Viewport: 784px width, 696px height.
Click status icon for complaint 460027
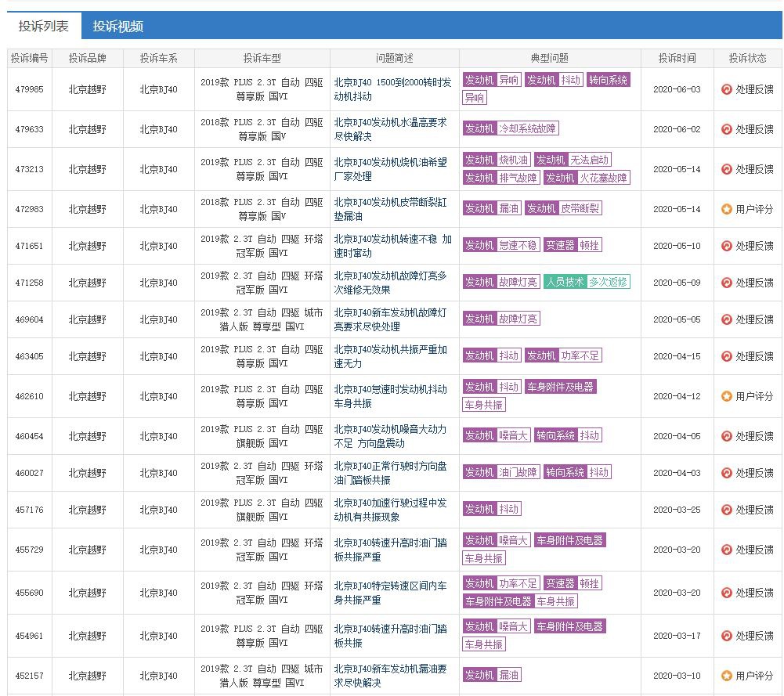coord(727,473)
